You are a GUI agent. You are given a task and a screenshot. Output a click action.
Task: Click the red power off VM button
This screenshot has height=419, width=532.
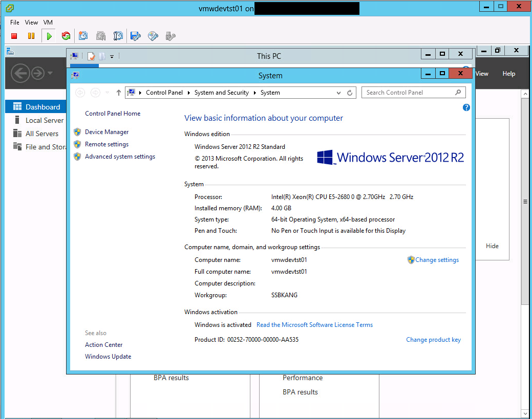(x=14, y=36)
